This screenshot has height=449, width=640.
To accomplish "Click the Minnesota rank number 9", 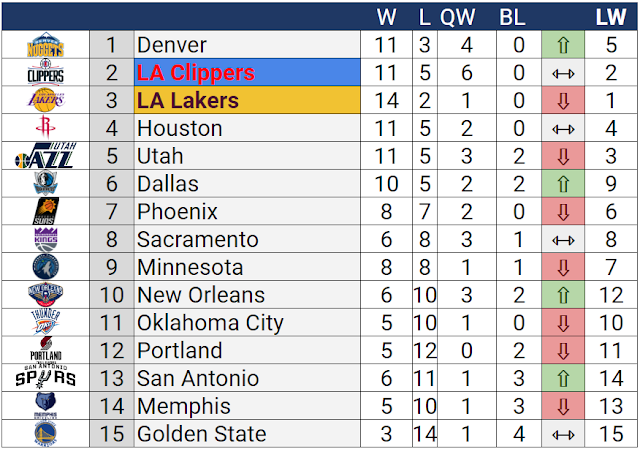I will (112, 267).
